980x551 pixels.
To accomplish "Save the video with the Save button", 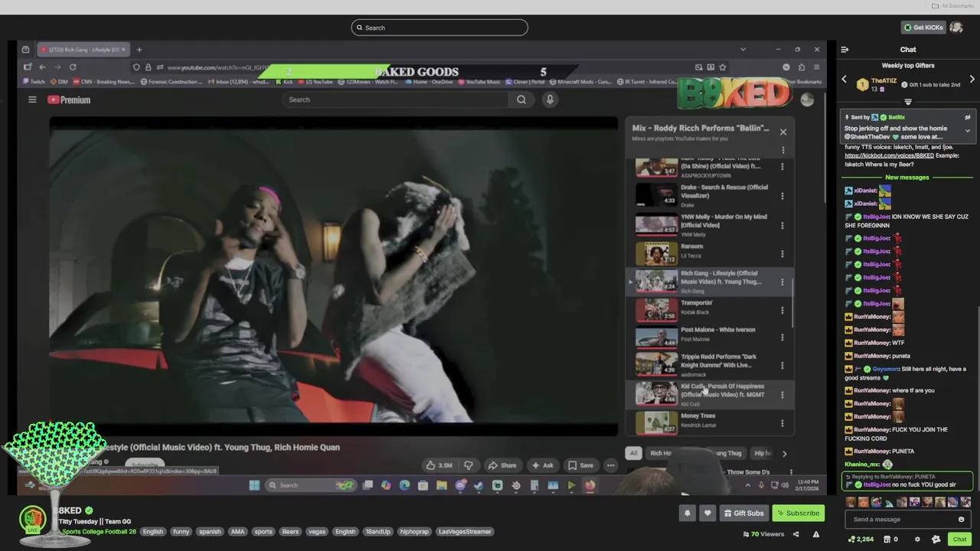I will click(580, 465).
